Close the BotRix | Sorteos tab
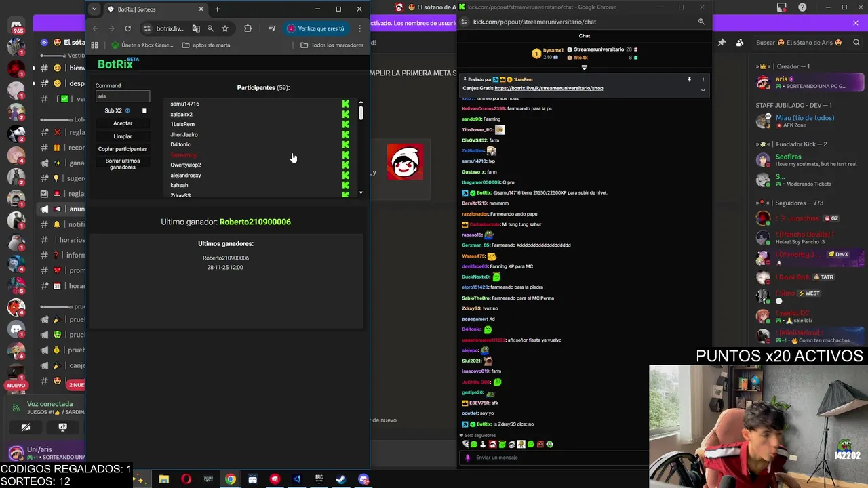 [x=201, y=9]
